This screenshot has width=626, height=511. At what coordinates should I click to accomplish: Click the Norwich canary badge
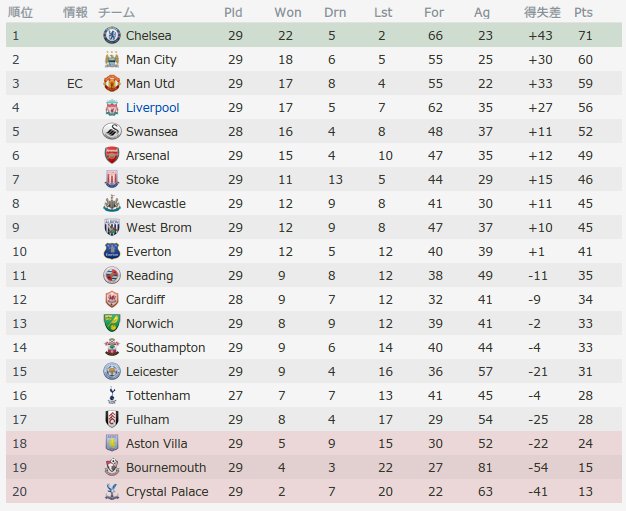point(112,323)
